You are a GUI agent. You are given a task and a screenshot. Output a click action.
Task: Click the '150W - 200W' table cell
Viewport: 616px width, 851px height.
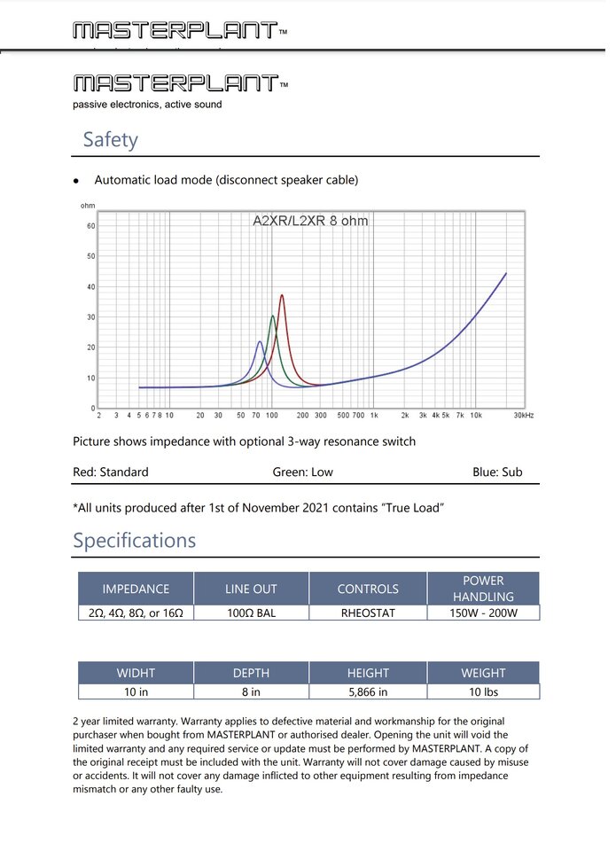[x=483, y=613]
